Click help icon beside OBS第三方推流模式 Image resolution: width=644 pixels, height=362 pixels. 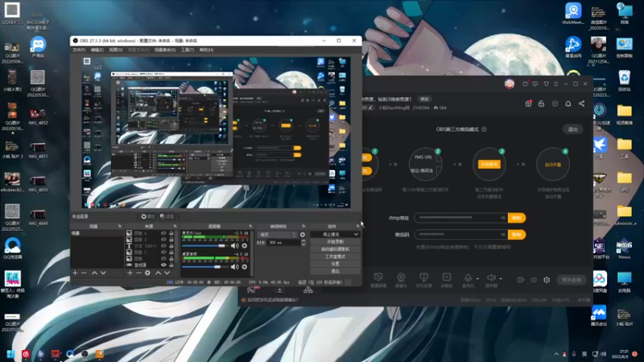coord(484,130)
